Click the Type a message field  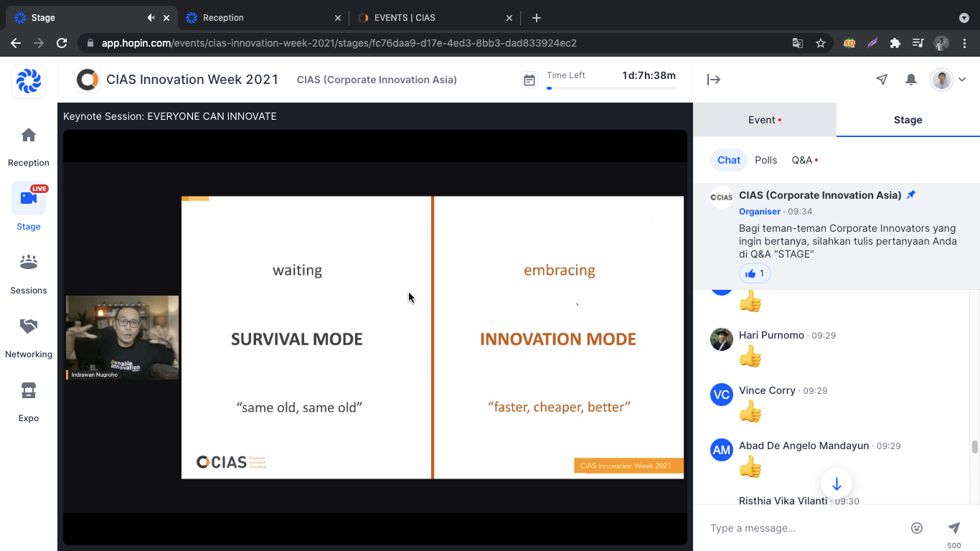click(x=804, y=528)
